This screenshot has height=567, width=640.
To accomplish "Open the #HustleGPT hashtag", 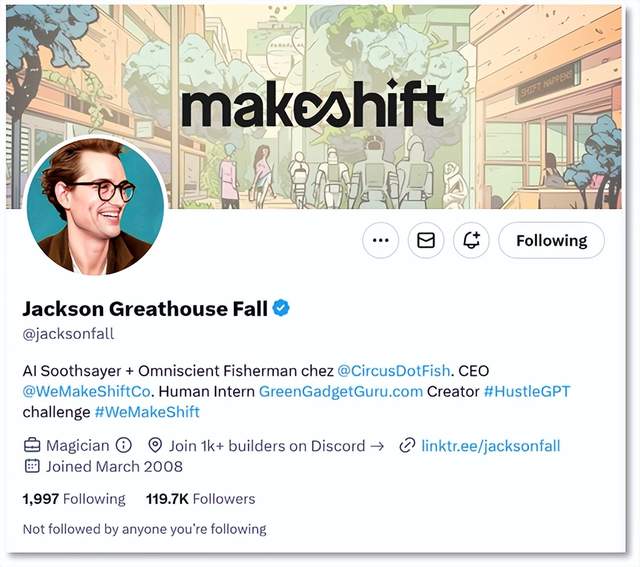I will pyautogui.click(x=527, y=391).
